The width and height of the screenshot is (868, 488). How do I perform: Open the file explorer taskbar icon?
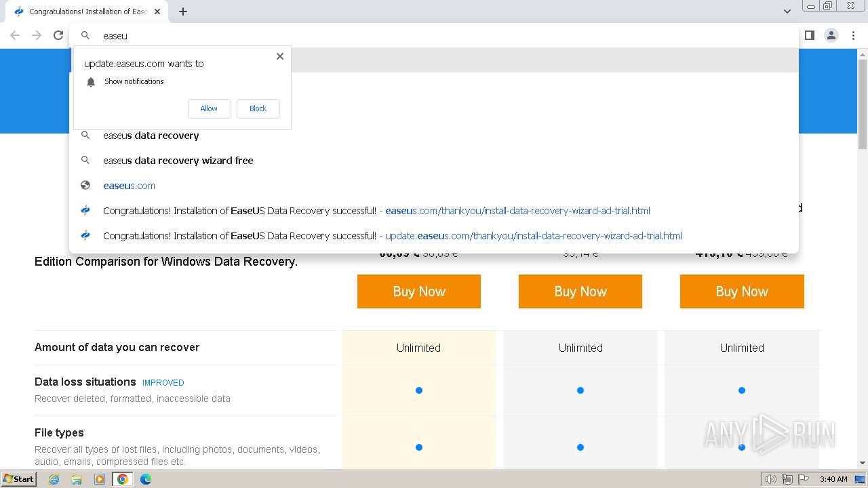click(x=77, y=479)
